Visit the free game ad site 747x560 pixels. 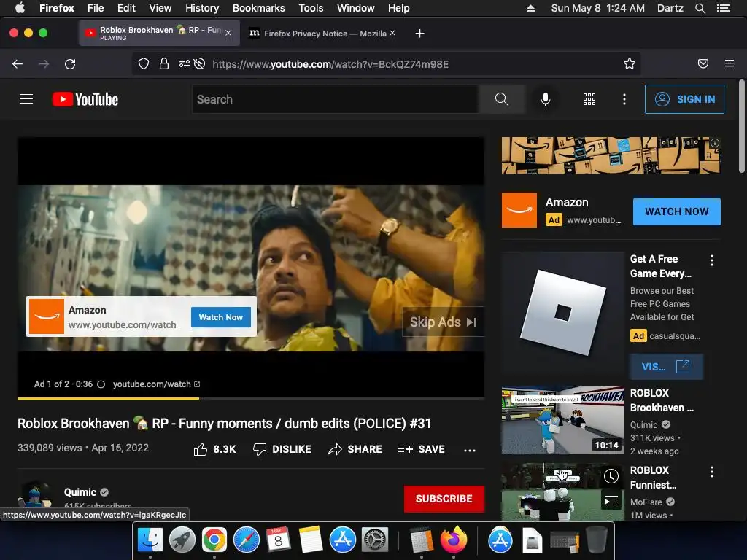pyautogui.click(x=666, y=367)
